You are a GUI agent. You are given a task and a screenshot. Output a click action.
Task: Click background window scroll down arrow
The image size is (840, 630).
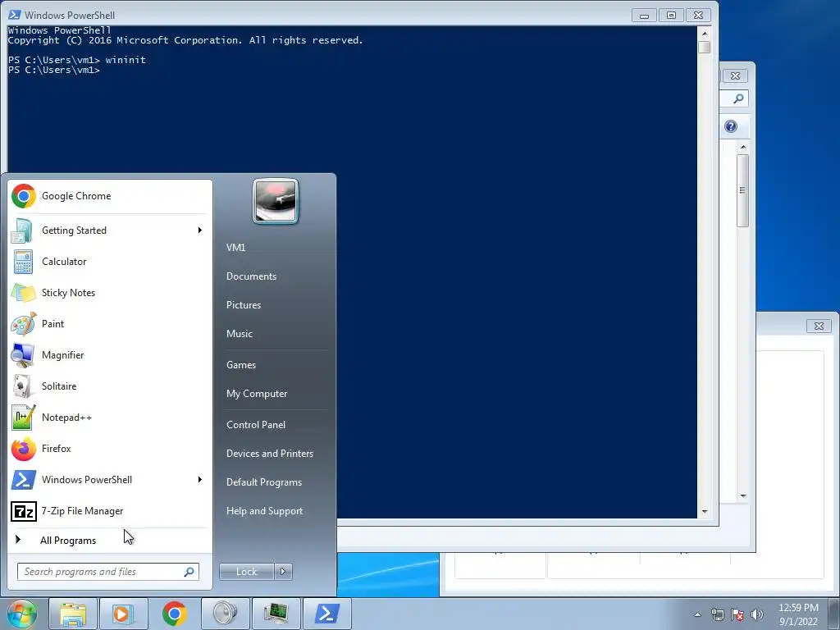tap(743, 495)
